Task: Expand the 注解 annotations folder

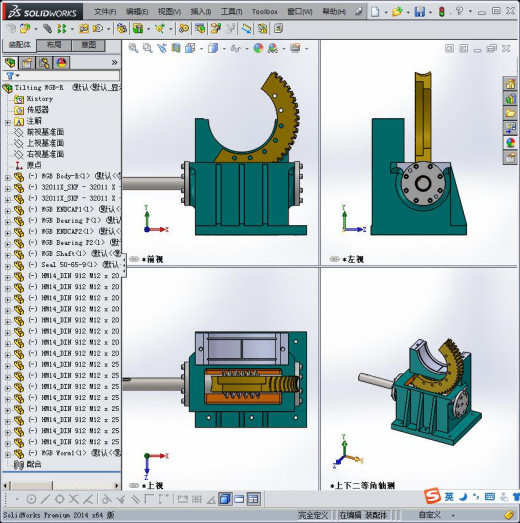Action: pyautogui.click(x=8, y=122)
